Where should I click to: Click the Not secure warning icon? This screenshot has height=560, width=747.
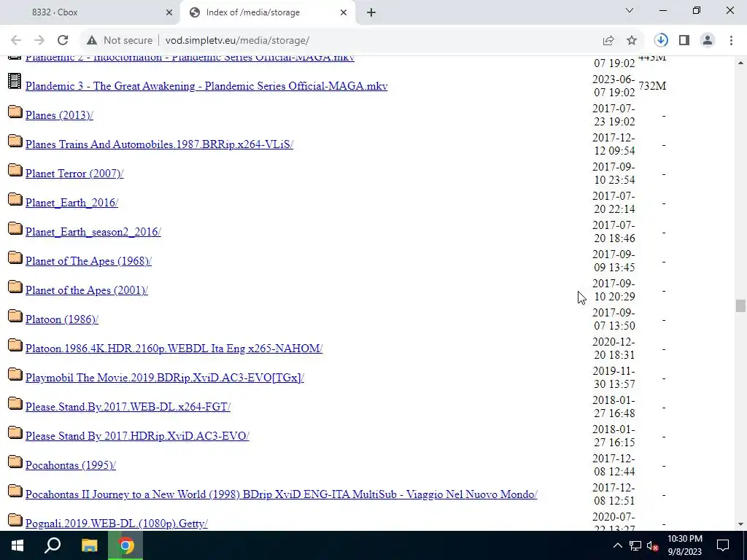point(92,41)
